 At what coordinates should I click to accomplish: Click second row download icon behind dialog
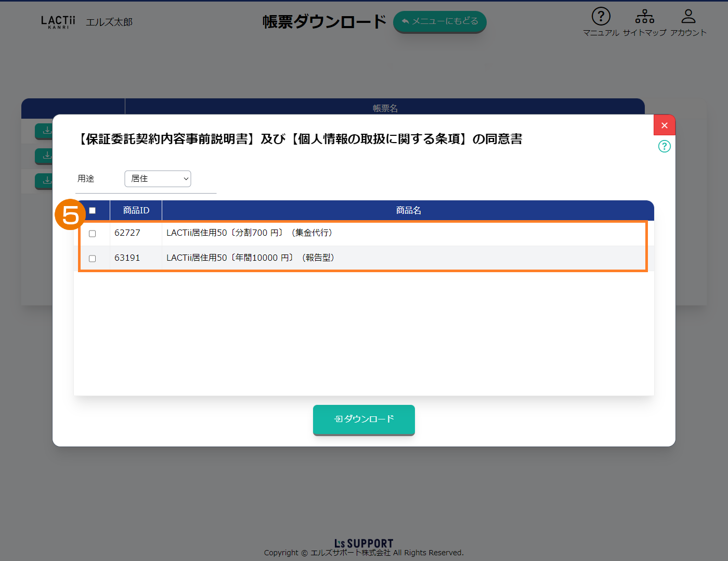click(x=45, y=155)
